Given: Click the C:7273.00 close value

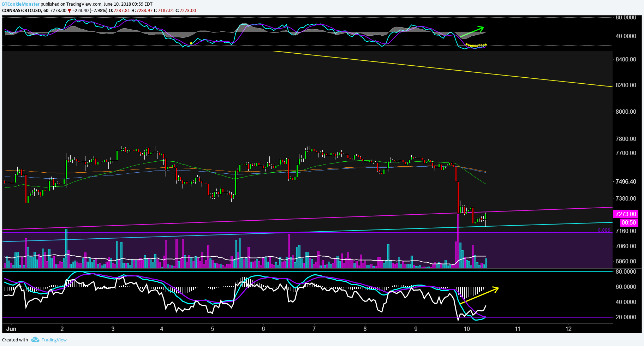Looking at the screenshot, I should [x=186, y=10].
